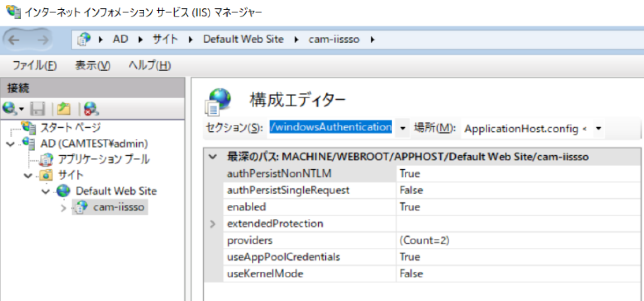Click the folder up icon in connections toolbar
Image resolution: width=644 pixels, height=301 pixels.
pyautogui.click(x=64, y=109)
